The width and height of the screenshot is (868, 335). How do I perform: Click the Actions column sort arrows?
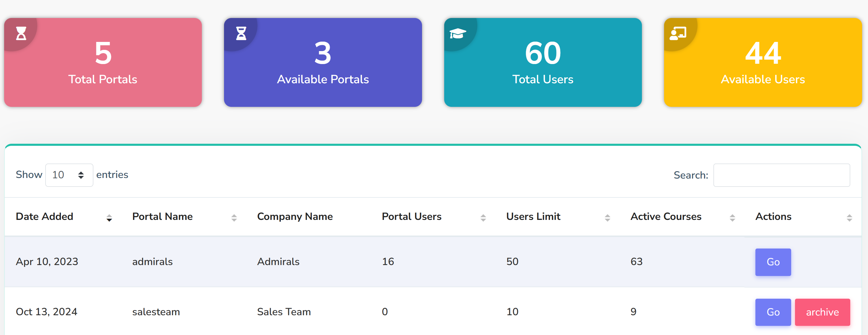click(849, 218)
